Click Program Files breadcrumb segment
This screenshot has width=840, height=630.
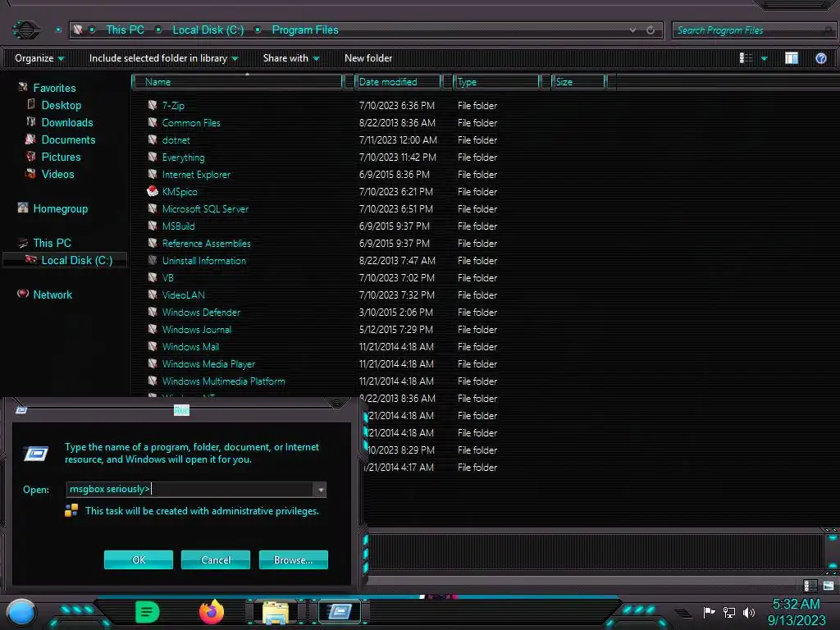pos(305,30)
